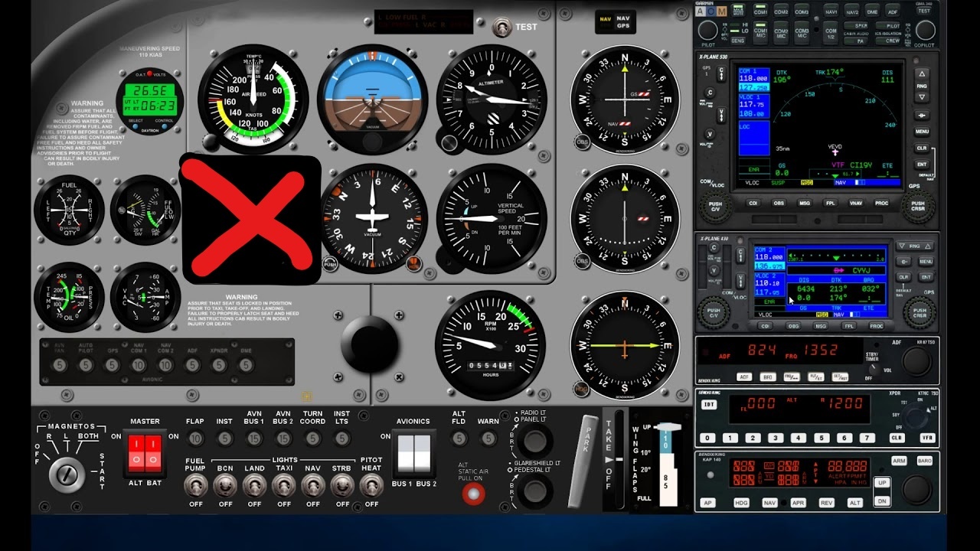Click CLR on the X-Plane 530 GPS
Image resolution: width=980 pixels, height=551 pixels.
click(x=922, y=148)
